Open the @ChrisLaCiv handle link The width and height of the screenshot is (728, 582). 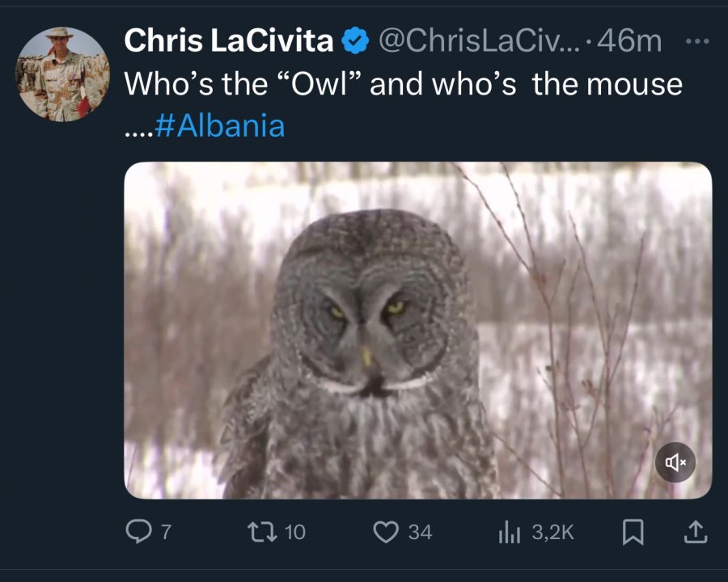tap(474, 41)
